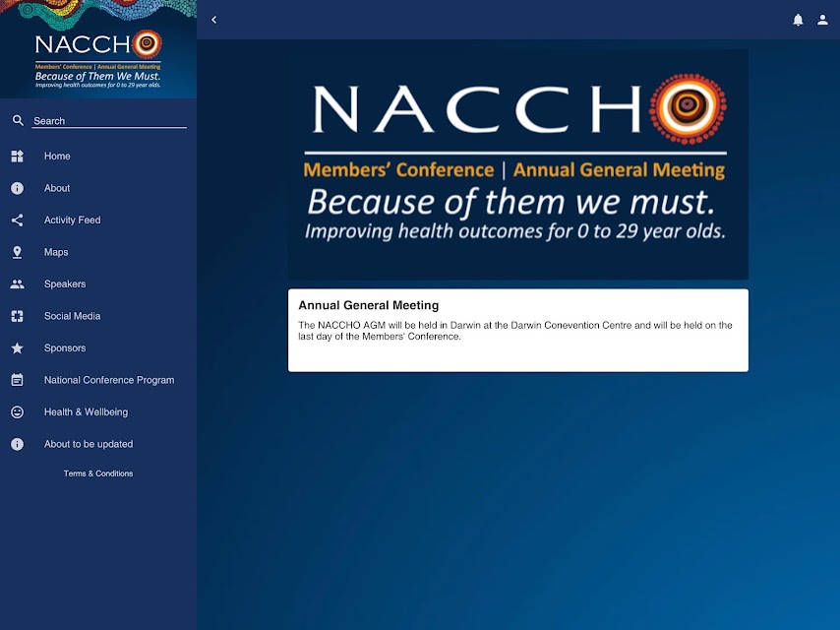
Task: Click the Maps pin icon
Action: 17,252
